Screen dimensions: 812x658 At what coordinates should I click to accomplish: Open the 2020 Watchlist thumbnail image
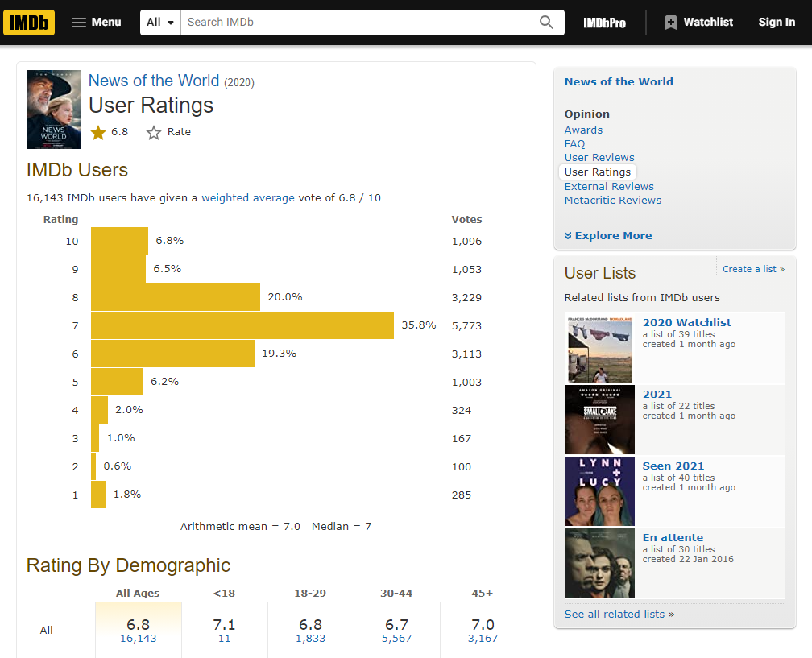click(599, 348)
